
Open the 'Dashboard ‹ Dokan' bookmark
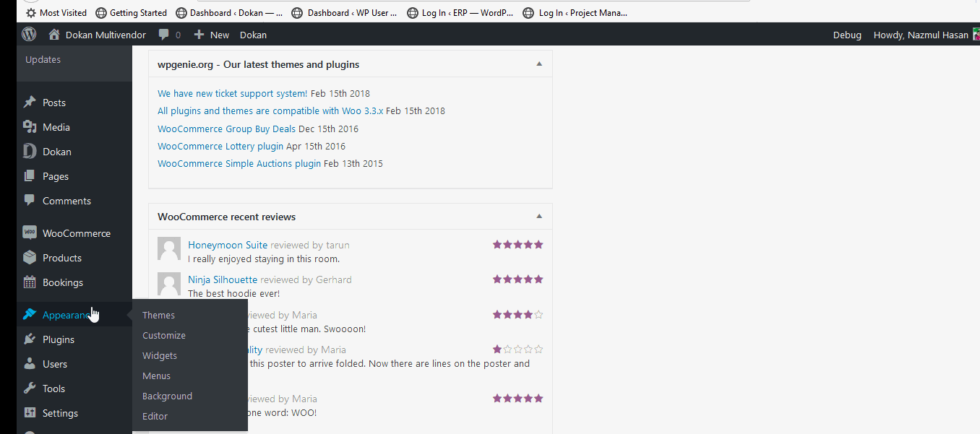point(229,12)
